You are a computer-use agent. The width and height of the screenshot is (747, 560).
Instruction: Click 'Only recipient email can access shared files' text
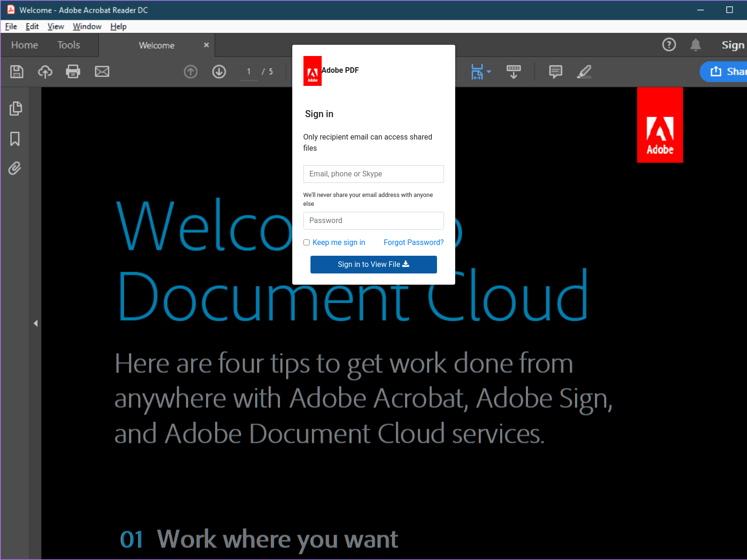(368, 142)
